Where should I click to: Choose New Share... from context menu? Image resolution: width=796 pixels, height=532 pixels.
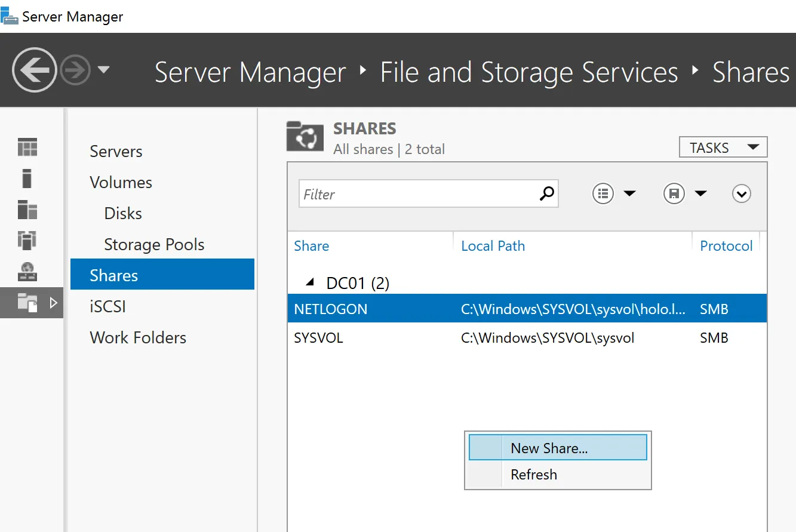[x=558, y=448]
